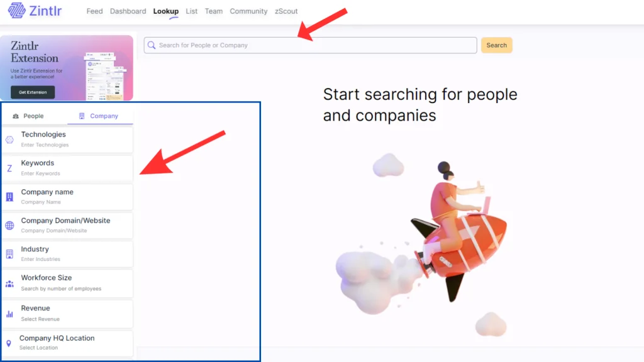Switch to the People tab

point(28,116)
